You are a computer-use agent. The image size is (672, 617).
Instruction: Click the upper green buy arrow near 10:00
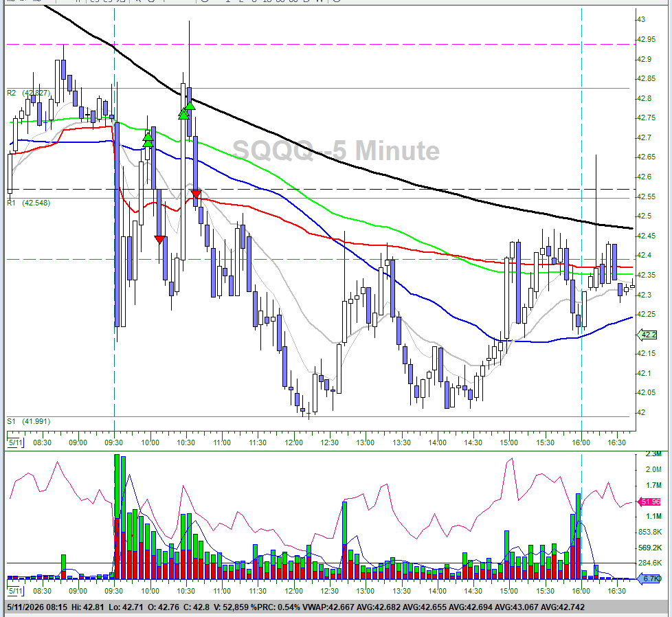click(x=148, y=137)
